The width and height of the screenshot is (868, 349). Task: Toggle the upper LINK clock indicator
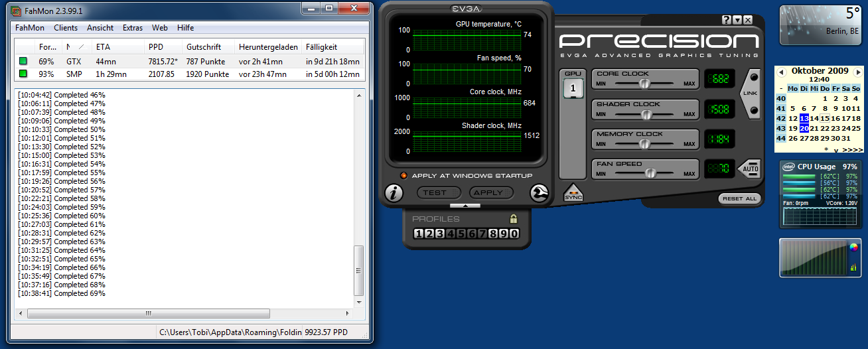pos(753,76)
